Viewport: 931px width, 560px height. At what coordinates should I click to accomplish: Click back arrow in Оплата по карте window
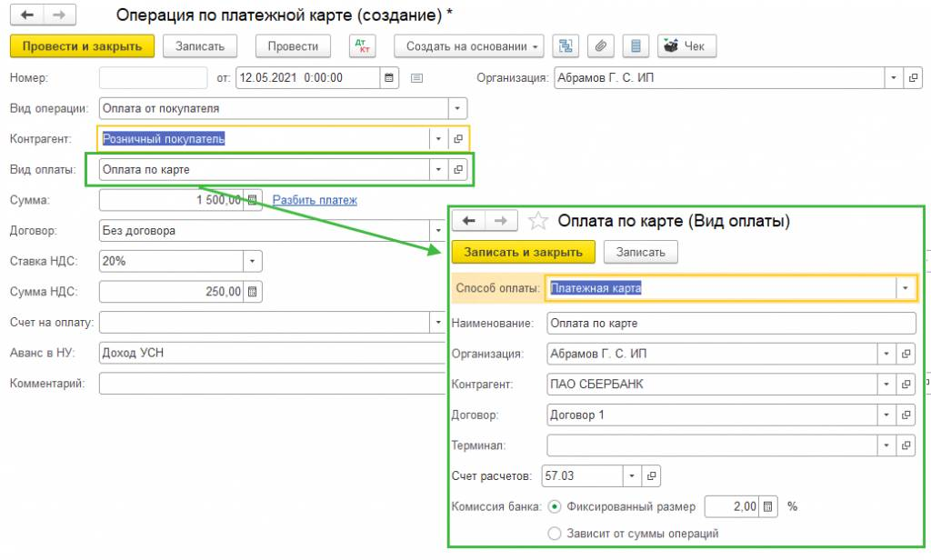468,221
